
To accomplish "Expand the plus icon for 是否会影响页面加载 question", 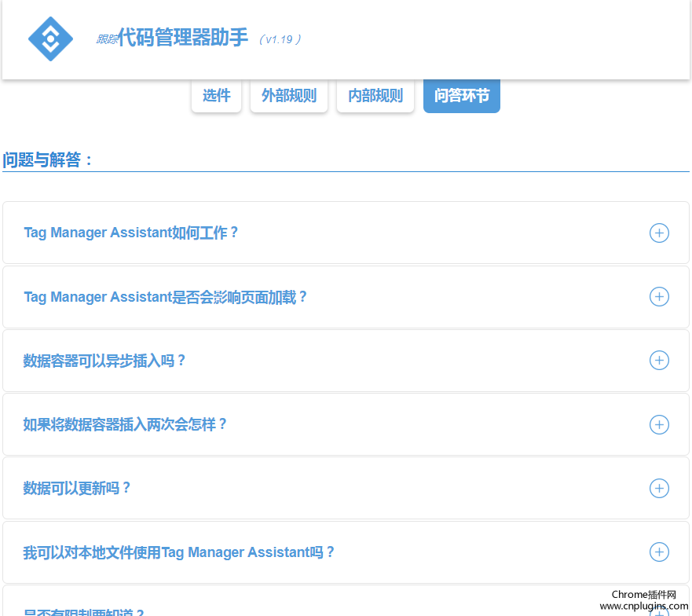I will click(x=659, y=296).
